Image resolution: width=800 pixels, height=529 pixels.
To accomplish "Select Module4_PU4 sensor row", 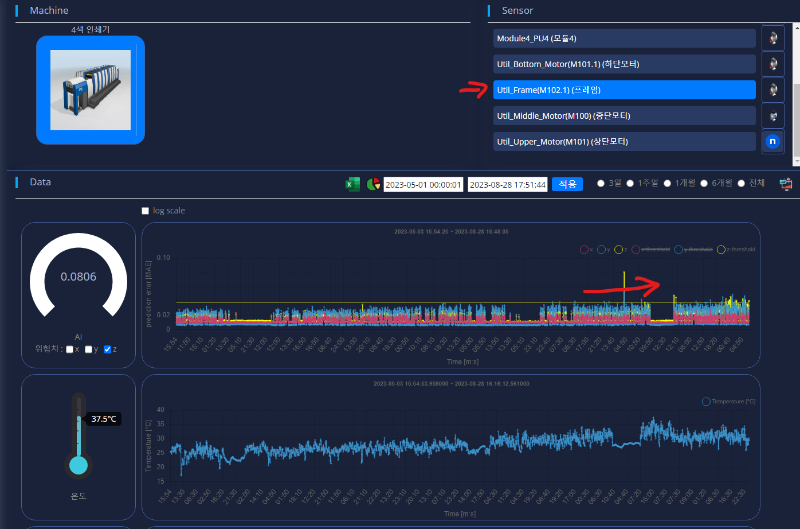I will (624, 38).
